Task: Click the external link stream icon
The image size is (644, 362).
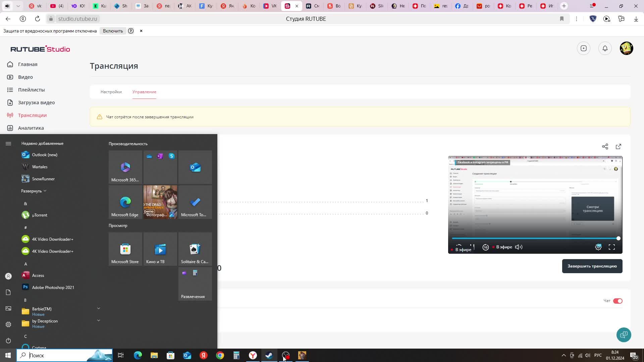Action: click(618, 146)
